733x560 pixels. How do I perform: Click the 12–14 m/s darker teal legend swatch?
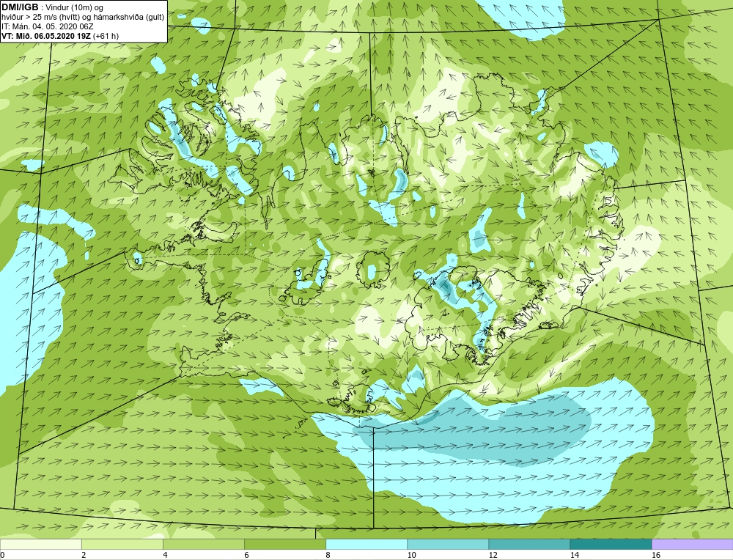(528, 544)
